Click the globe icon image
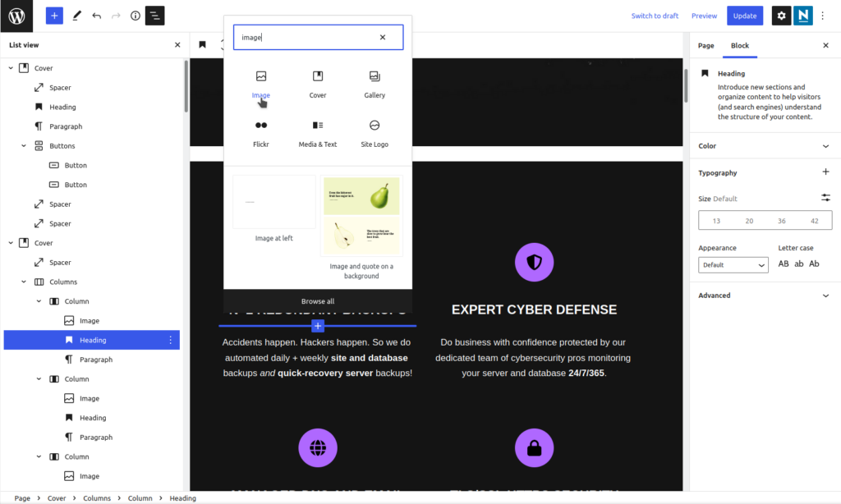Viewport: 841px width, 504px height. [x=318, y=447]
